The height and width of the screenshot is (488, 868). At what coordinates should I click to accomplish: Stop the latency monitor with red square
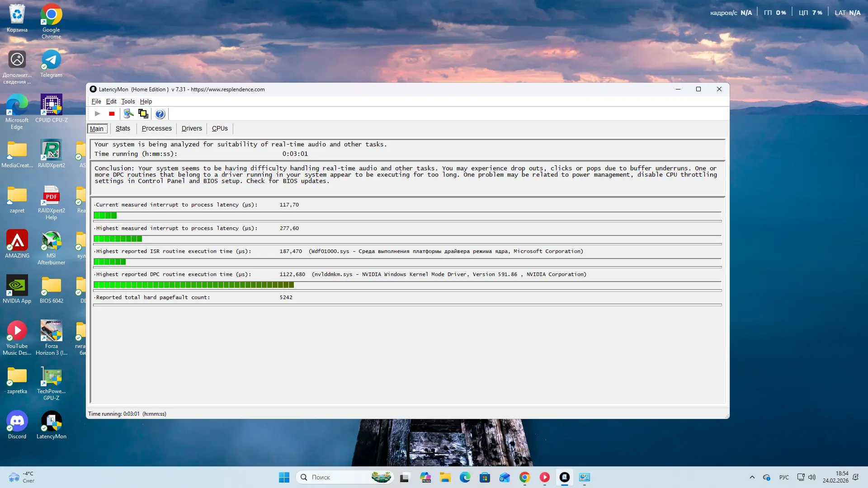(x=112, y=114)
